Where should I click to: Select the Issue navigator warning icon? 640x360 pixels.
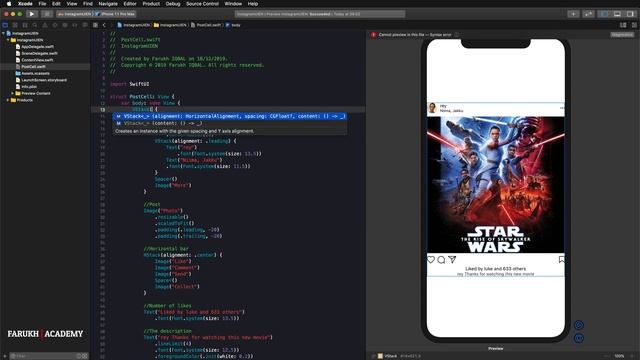pos(45,25)
